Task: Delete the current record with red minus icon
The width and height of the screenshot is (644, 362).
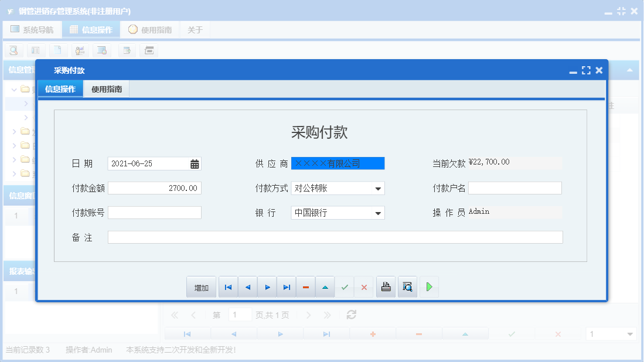Action: (x=305, y=286)
